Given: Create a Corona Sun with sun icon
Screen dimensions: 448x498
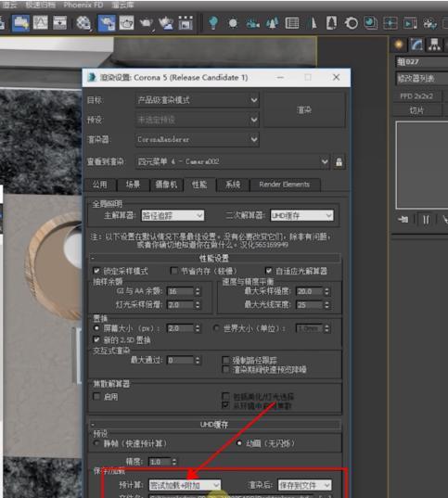Looking at the screenshot, I should point(233,23).
